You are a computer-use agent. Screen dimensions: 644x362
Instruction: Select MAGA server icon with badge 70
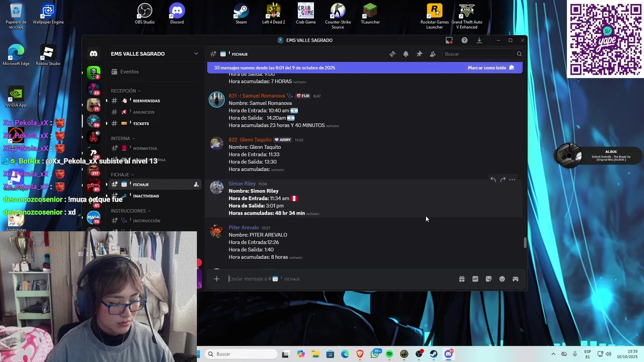[x=94, y=218]
